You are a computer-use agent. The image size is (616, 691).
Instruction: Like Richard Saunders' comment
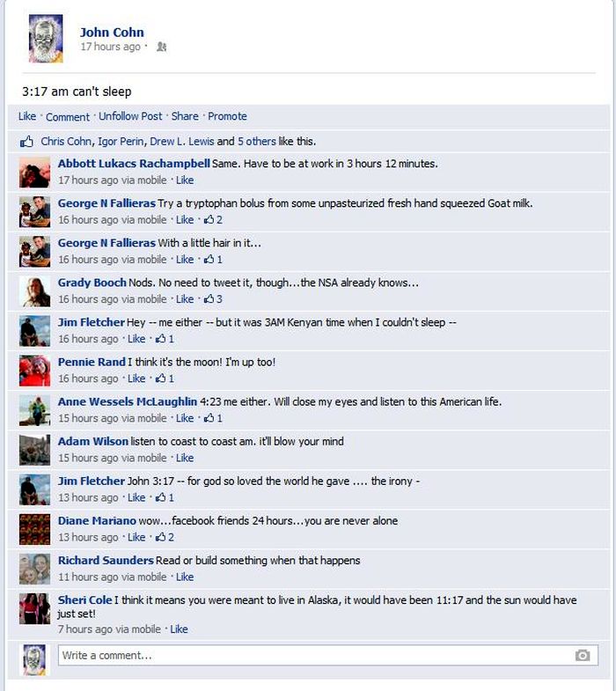(185, 577)
